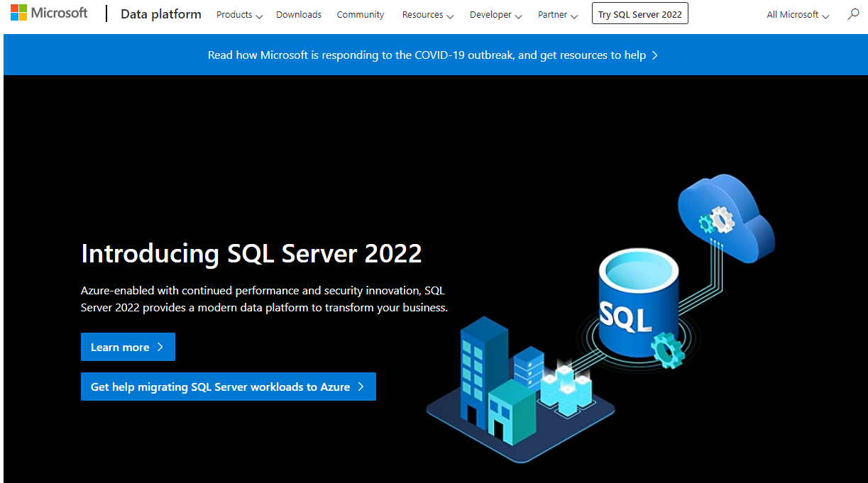Click the Azure-enabled description paragraph
The height and width of the screenshot is (483, 868).
tap(264, 299)
